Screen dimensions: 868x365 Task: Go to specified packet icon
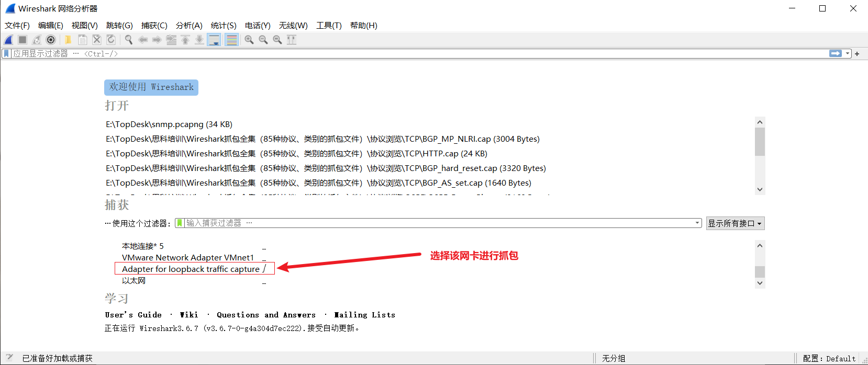171,40
